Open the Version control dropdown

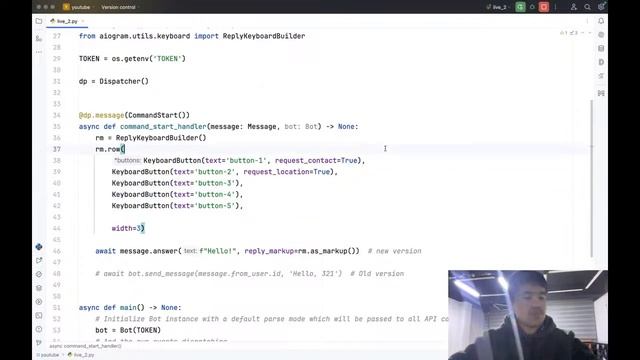(x=120, y=7)
